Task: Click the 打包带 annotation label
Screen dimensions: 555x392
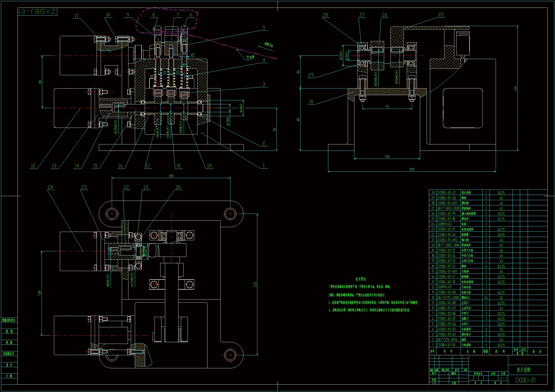Action: click(x=250, y=57)
